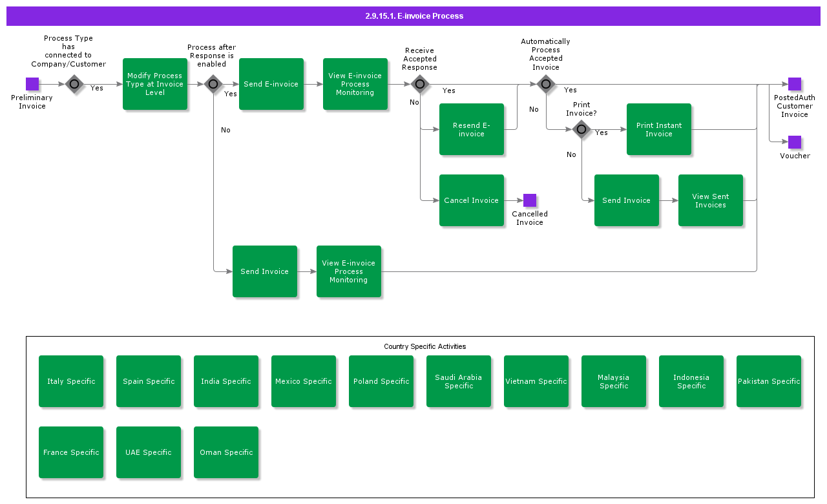Select the Spain Specific box
Image resolution: width=827 pixels, height=504 pixels.
pos(149,381)
